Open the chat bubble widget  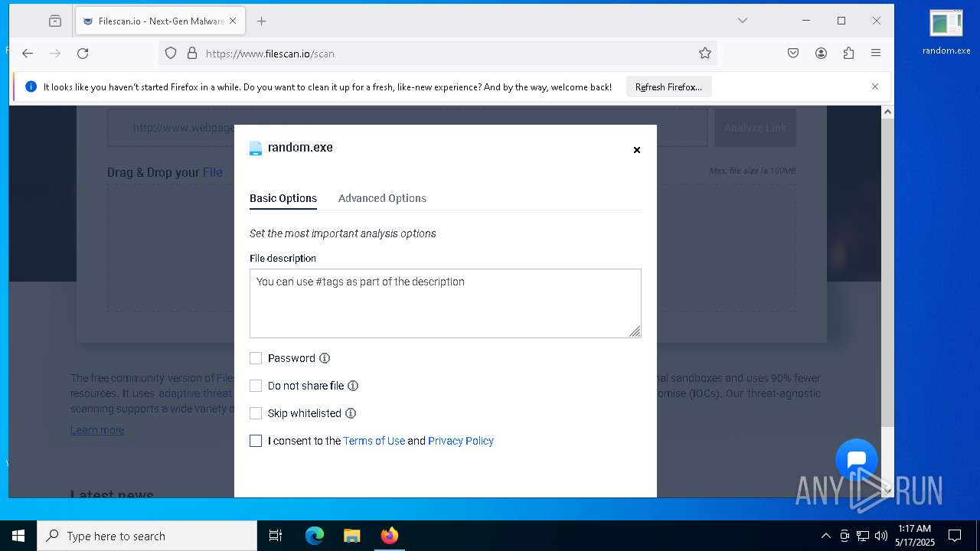click(x=857, y=459)
